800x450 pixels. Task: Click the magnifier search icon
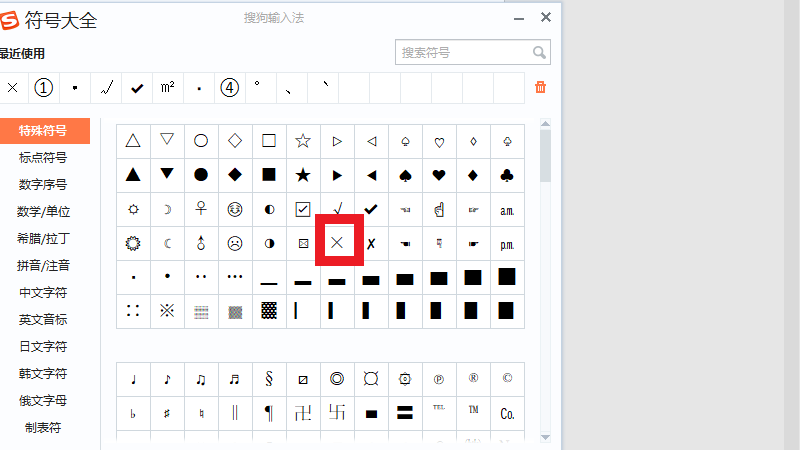click(539, 52)
